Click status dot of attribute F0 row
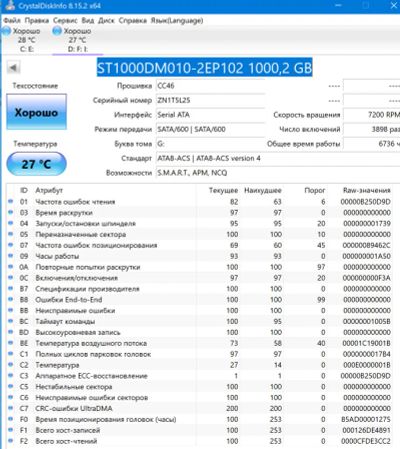Screen dimensions: 400x449 10,419
